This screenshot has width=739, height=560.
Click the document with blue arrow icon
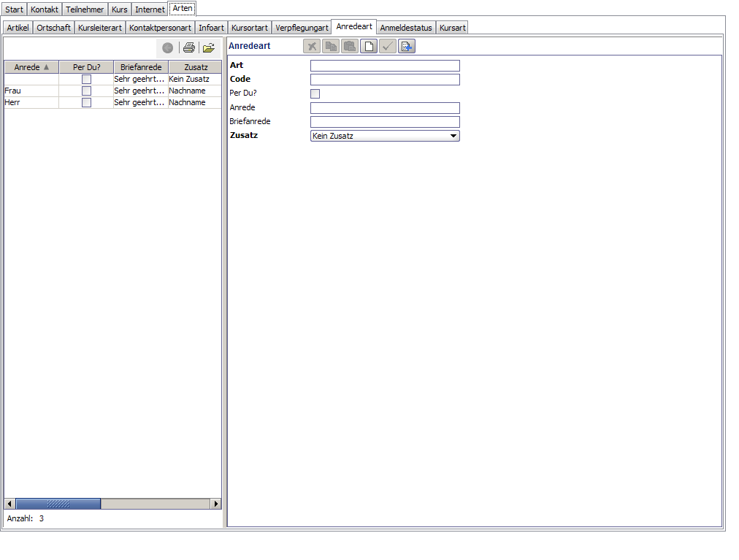pyautogui.click(x=406, y=46)
